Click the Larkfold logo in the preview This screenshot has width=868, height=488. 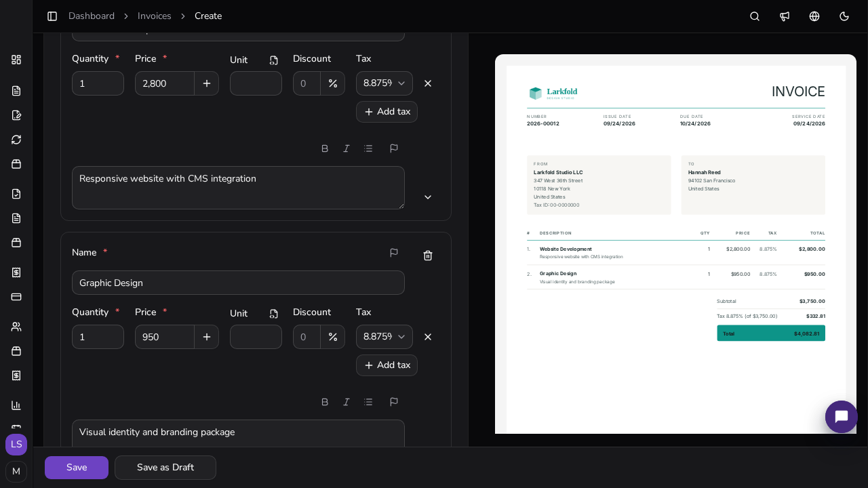coord(553,93)
